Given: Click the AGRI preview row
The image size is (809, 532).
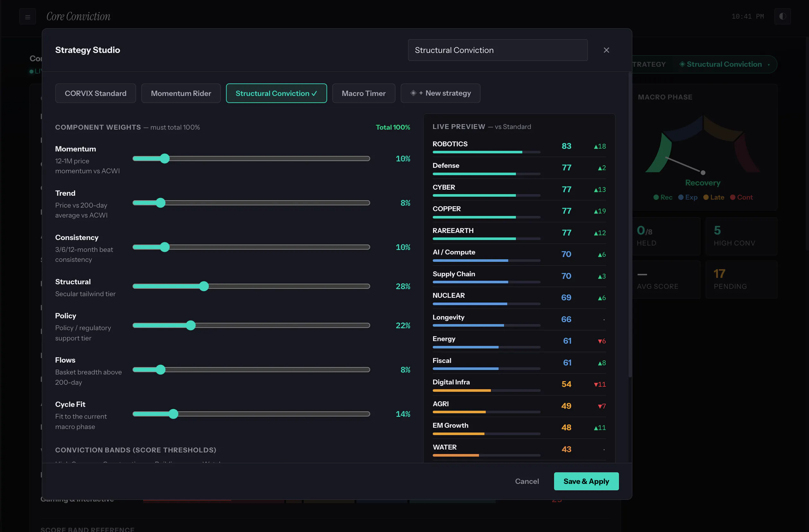Looking at the screenshot, I should [519, 406].
